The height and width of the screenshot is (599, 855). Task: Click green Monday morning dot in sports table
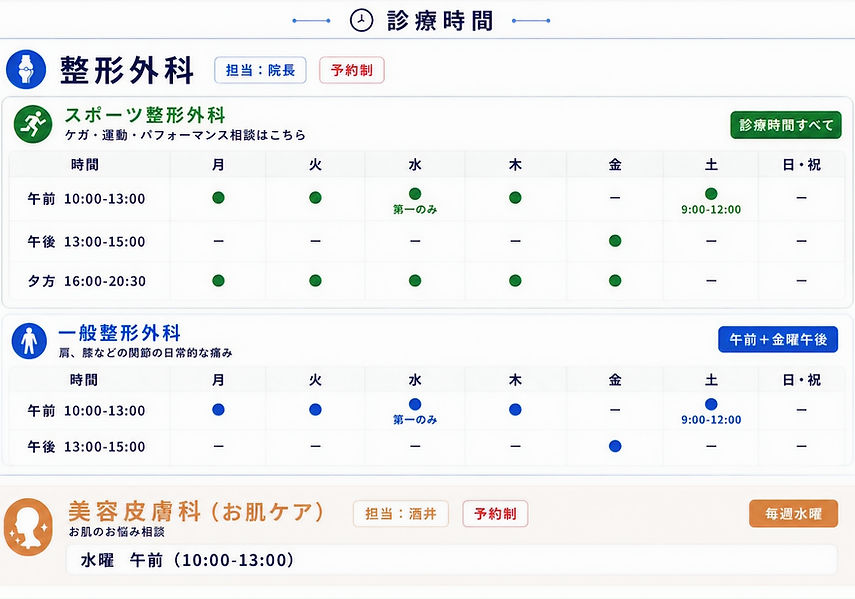pos(218,198)
